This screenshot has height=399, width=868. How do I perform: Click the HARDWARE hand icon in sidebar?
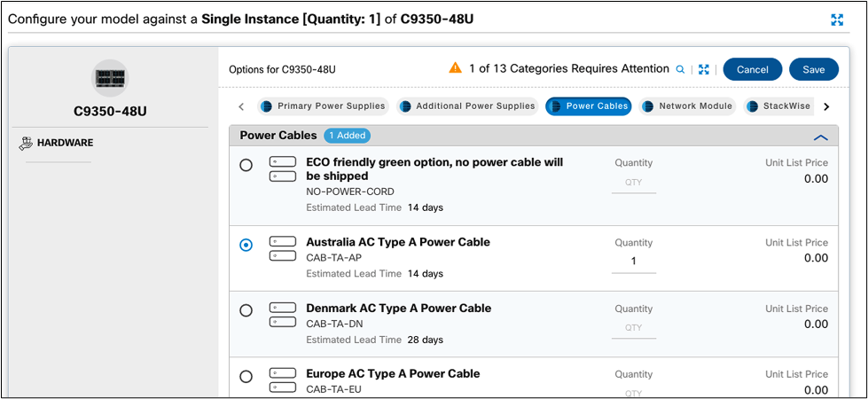[26, 144]
